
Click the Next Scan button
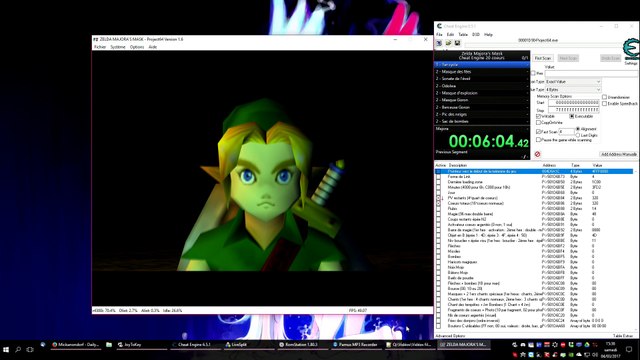(568, 58)
